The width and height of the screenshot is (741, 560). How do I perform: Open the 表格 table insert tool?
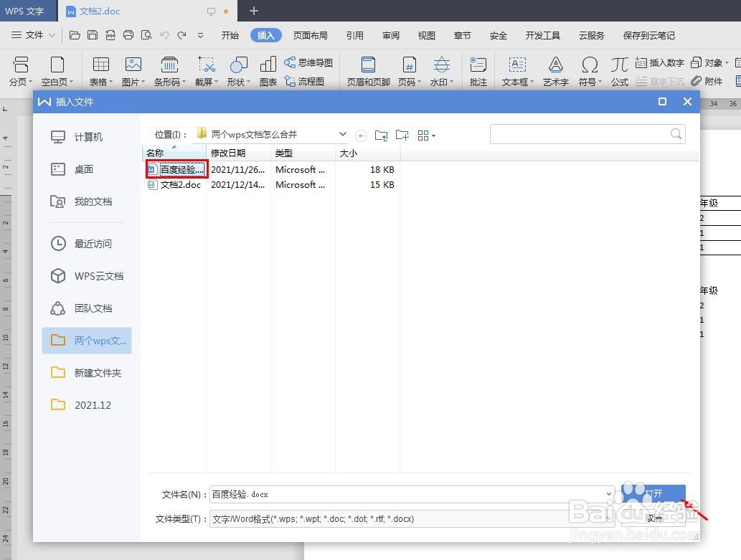click(x=101, y=72)
